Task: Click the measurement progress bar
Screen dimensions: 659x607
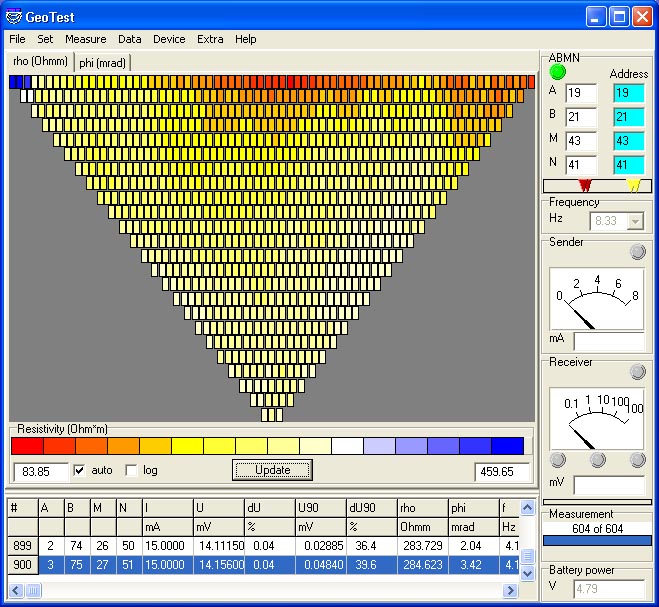Action: point(597,540)
